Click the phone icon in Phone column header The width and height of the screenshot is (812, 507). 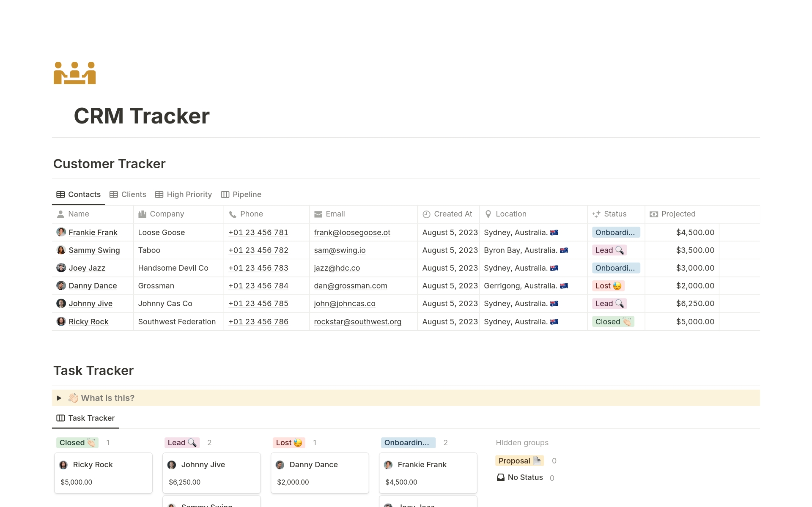click(232, 214)
